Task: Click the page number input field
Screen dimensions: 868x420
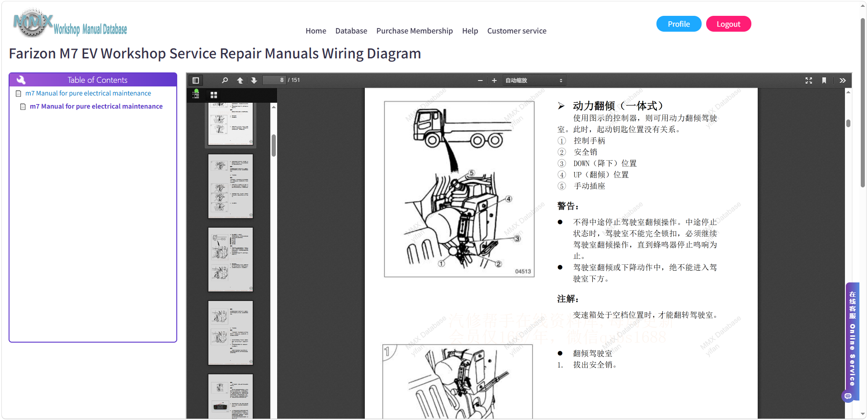Action: (274, 80)
